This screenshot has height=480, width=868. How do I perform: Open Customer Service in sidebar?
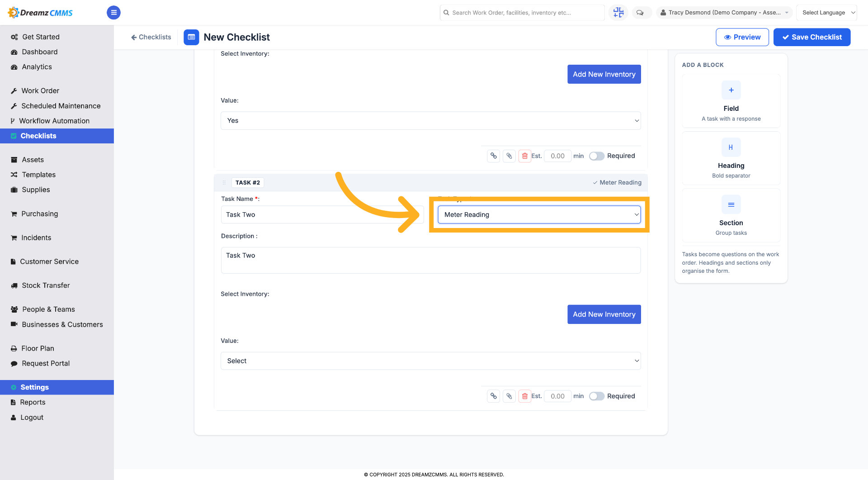click(x=57, y=261)
